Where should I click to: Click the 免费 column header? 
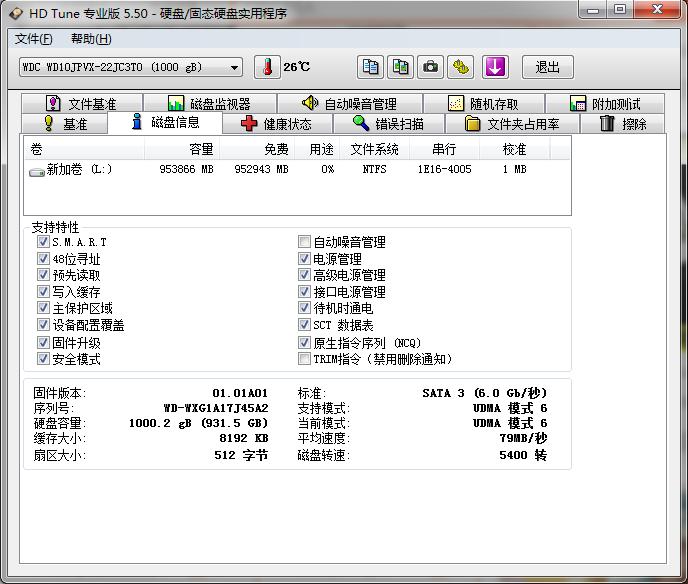[257, 149]
